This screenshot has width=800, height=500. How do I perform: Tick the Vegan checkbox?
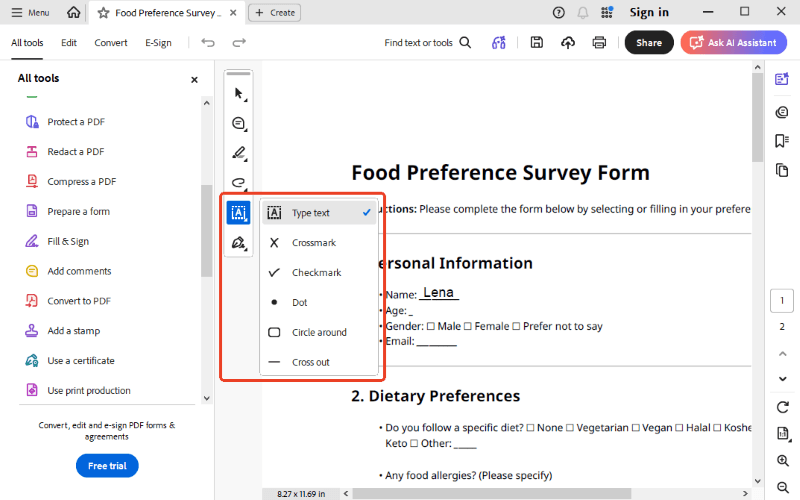[x=636, y=428]
